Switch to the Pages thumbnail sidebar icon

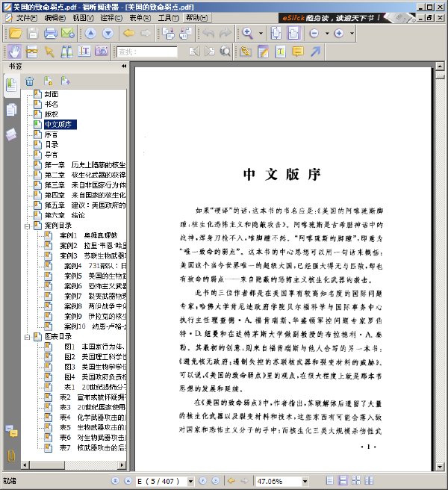11,111
